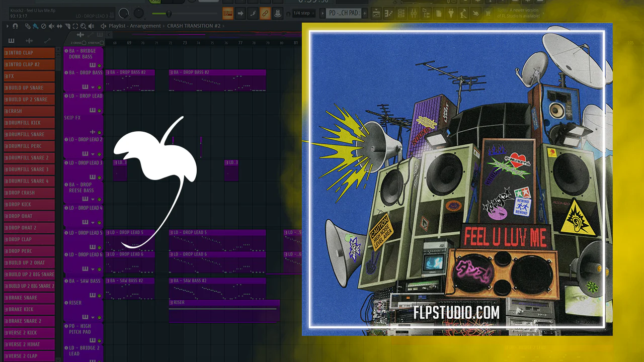
Task: Open piano roll of LD - DROP LEAD track
Action: tap(93, 110)
